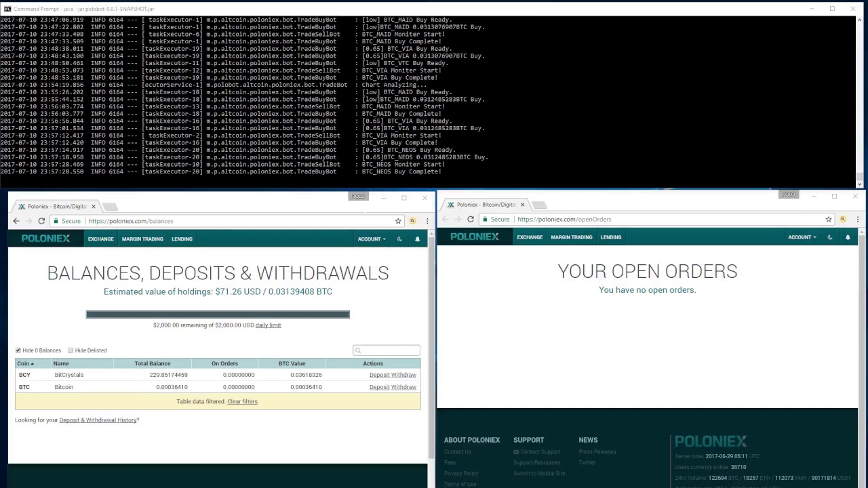Expand the ACCOUNT dropdown in the open orders window

tap(802, 237)
